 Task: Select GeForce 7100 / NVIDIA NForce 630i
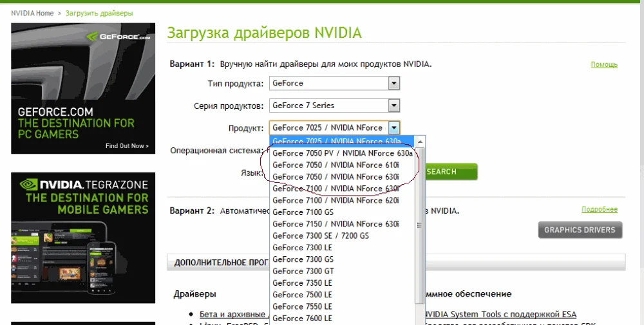[343, 189]
